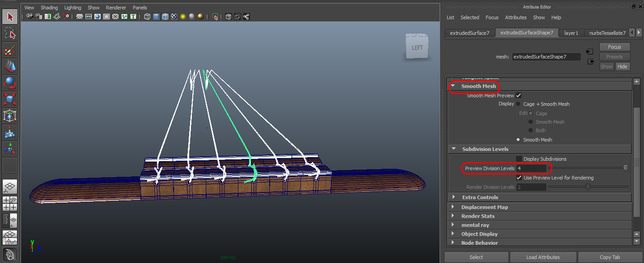Image resolution: width=644 pixels, height=263 pixels.
Task: Pick the Rotate tool
Action: (x=10, y=83)
